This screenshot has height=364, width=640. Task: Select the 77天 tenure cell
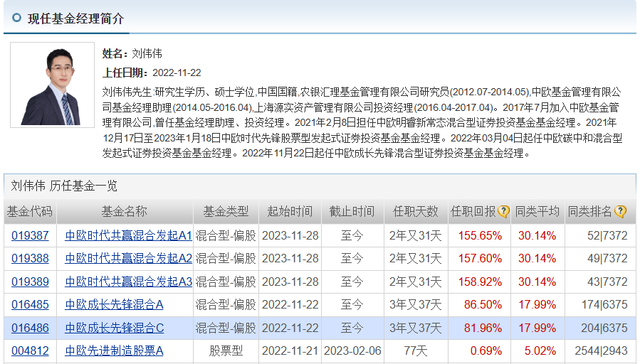[416, 350]
